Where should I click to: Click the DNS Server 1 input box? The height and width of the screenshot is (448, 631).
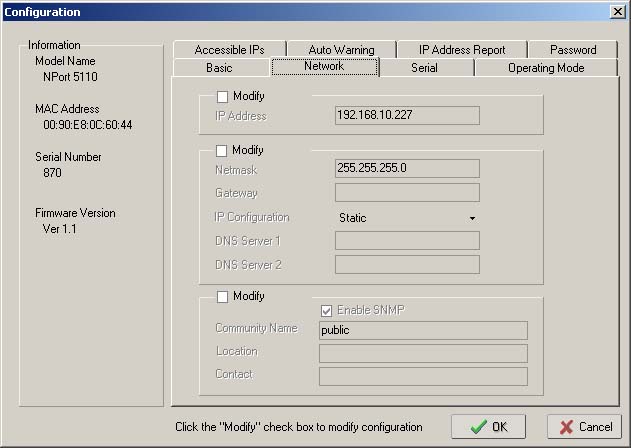pos(407,241)
